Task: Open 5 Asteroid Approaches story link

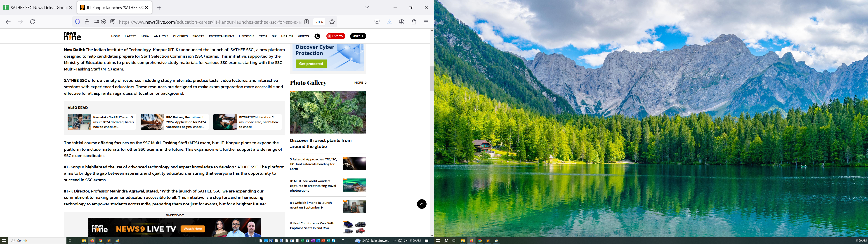Action: pyautogui.click(x=313, y=164)
